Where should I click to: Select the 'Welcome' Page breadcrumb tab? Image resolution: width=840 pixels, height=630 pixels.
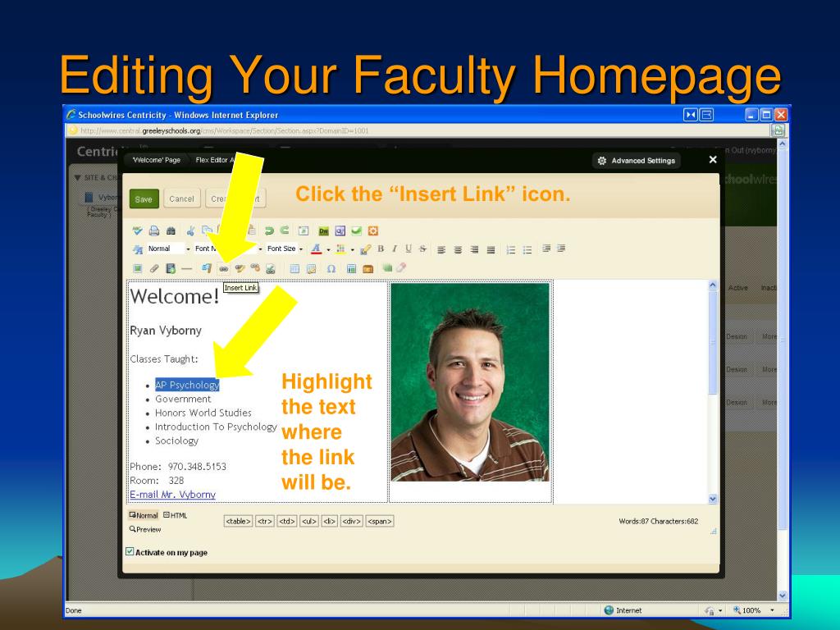(157, 160)
